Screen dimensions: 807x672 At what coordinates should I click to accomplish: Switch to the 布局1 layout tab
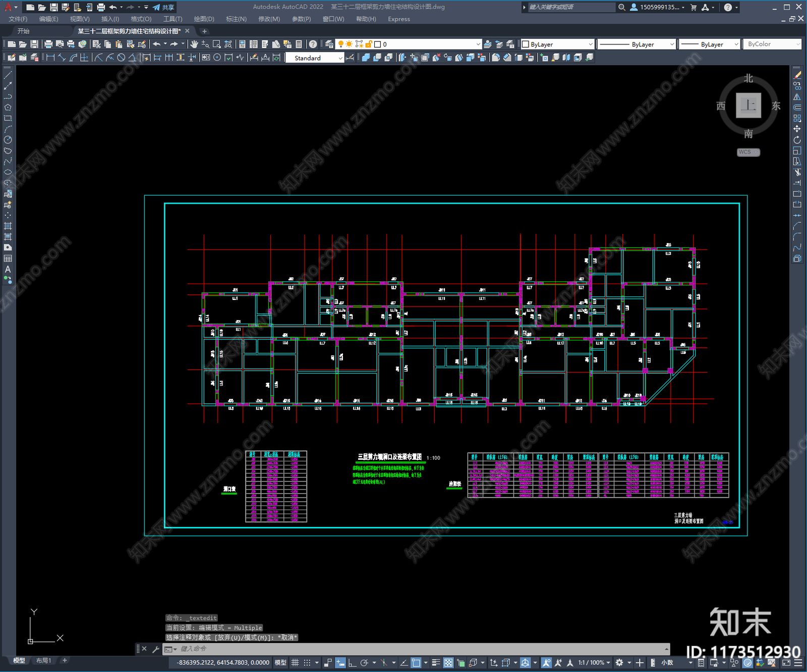point(44,660)
